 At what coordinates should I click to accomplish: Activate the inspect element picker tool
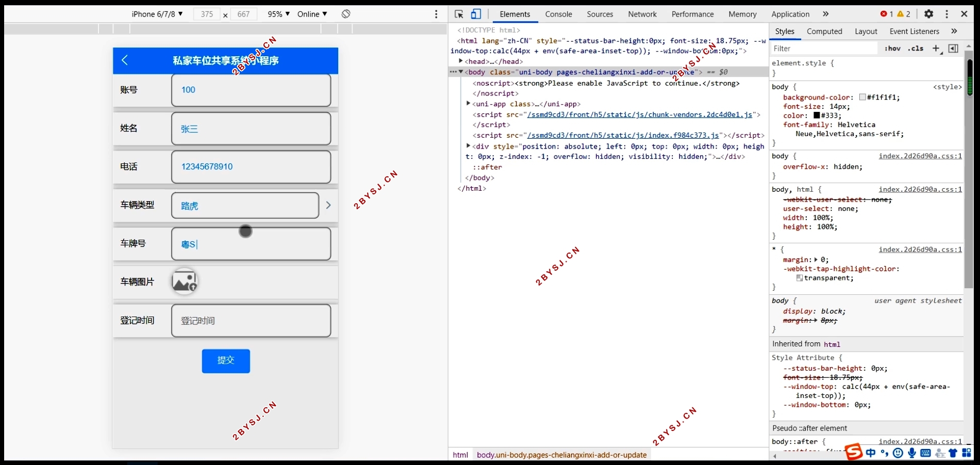pyautogui.click(x=459, y=14)
